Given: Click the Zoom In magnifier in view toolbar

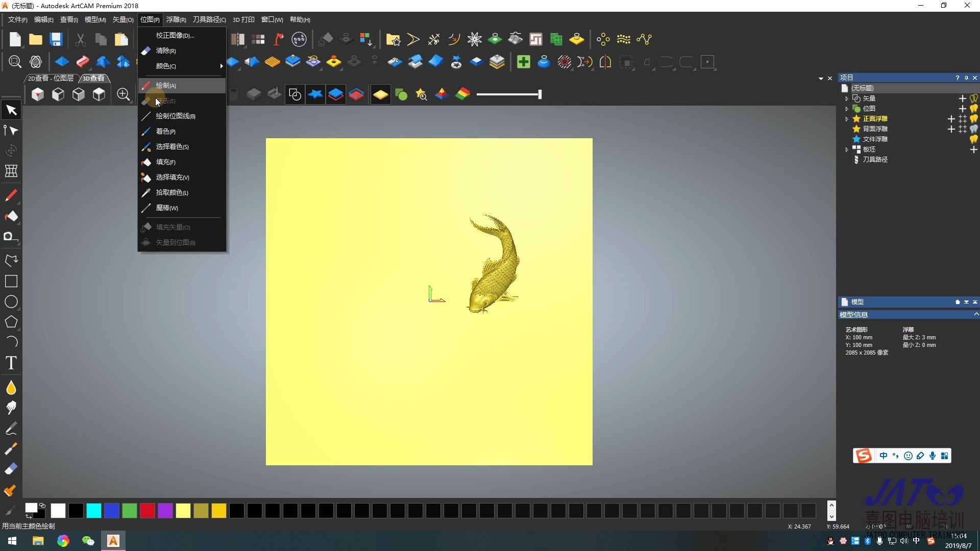Looking at the screenshot, I should click(x=123, y=94).
